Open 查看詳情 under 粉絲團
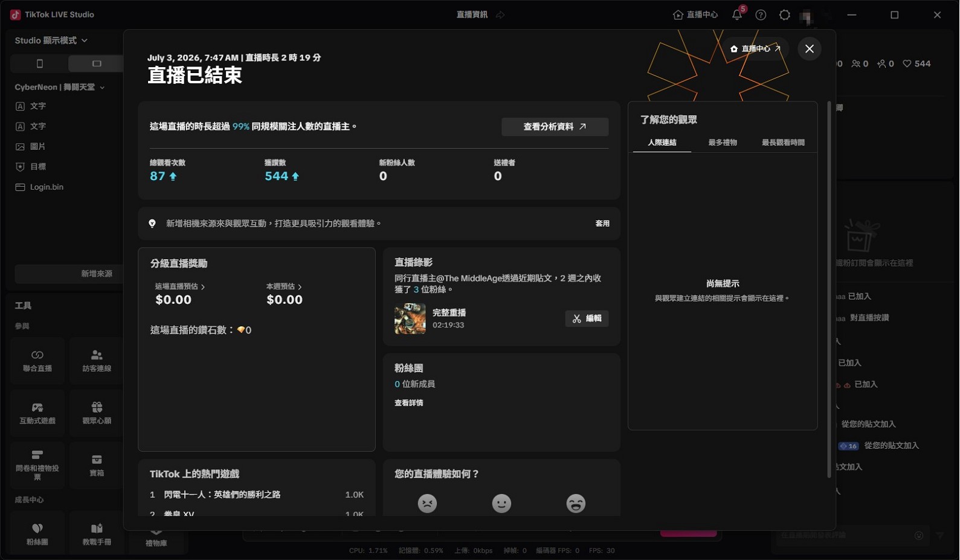The image size is (960, 560). tap(409, 403)
